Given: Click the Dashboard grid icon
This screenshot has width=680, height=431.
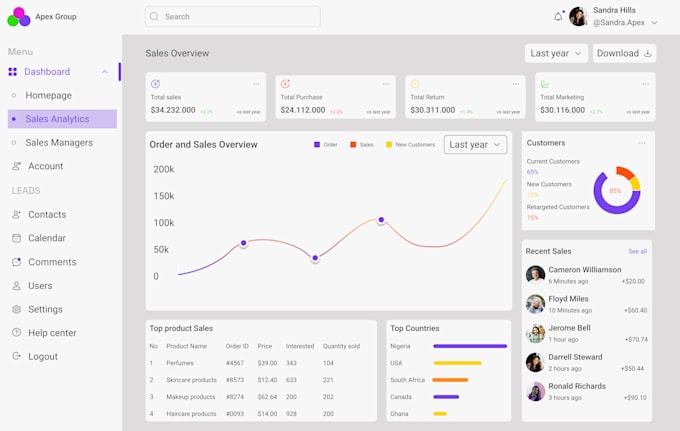Looking at the screenshot, I should click(13, 72).
